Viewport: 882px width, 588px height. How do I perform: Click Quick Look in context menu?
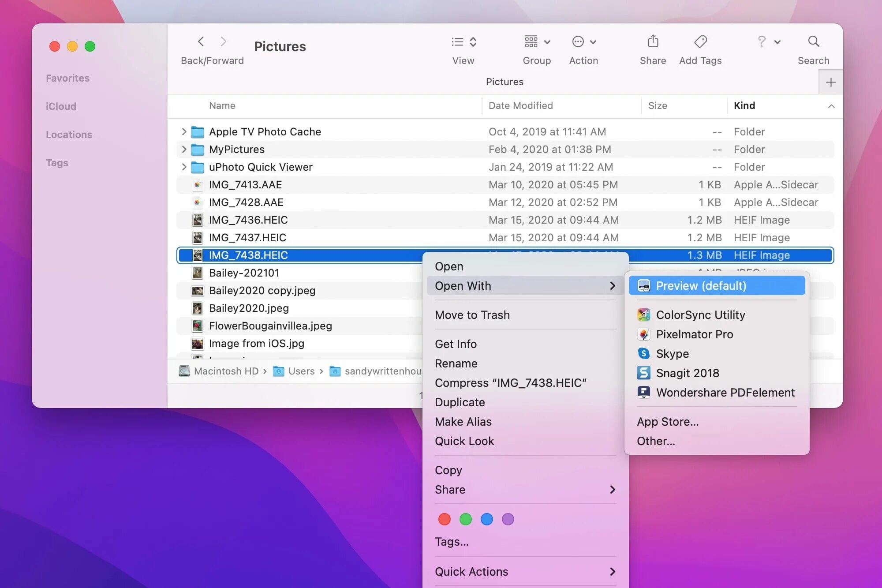[x=463, y=441]
